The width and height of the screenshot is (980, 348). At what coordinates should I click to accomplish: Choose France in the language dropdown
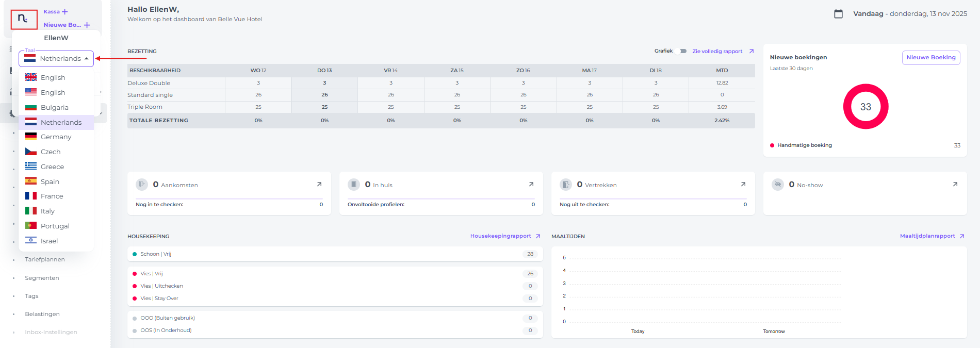(52, 196)
